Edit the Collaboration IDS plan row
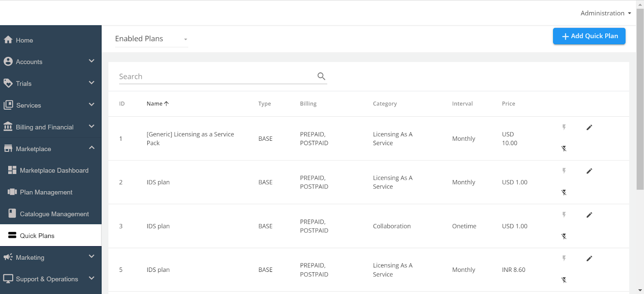The image size is (644, 294). point(589,215)
